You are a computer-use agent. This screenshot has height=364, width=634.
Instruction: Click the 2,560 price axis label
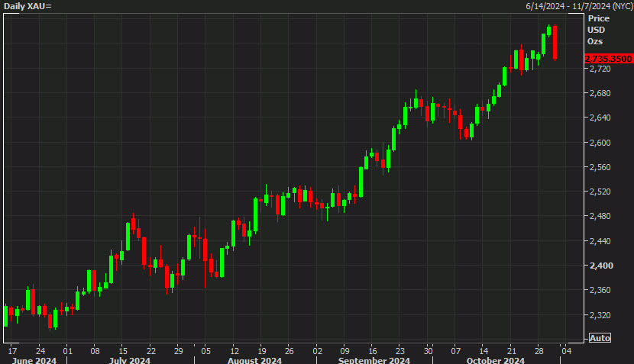pos(600,167)
